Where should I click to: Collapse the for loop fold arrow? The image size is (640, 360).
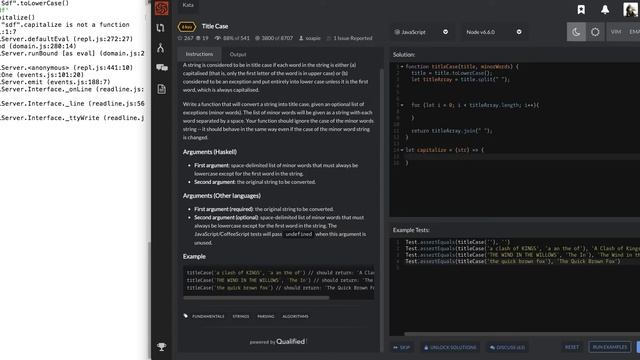pos(402,105)
